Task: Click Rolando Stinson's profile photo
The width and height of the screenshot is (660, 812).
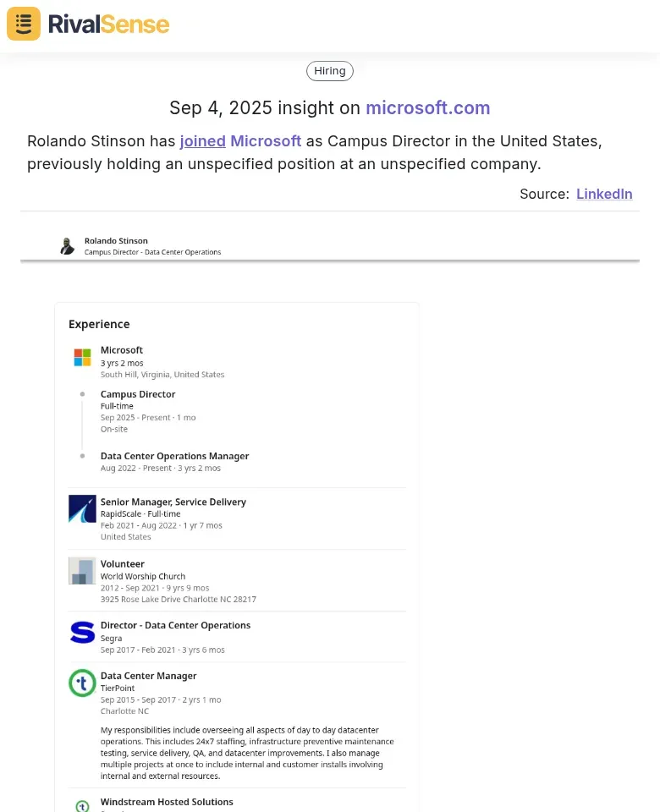Action: [x=67, y=246]
